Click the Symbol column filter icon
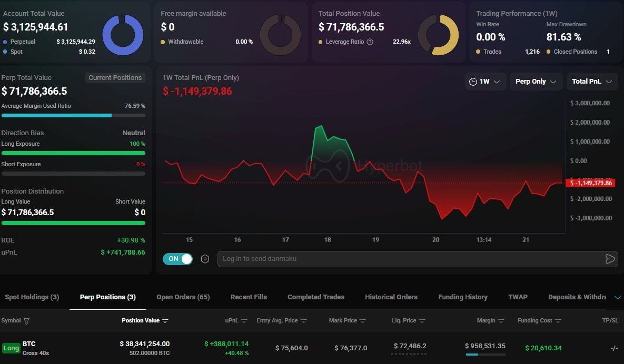The image size is (624, 364). [x=27, y=321]
